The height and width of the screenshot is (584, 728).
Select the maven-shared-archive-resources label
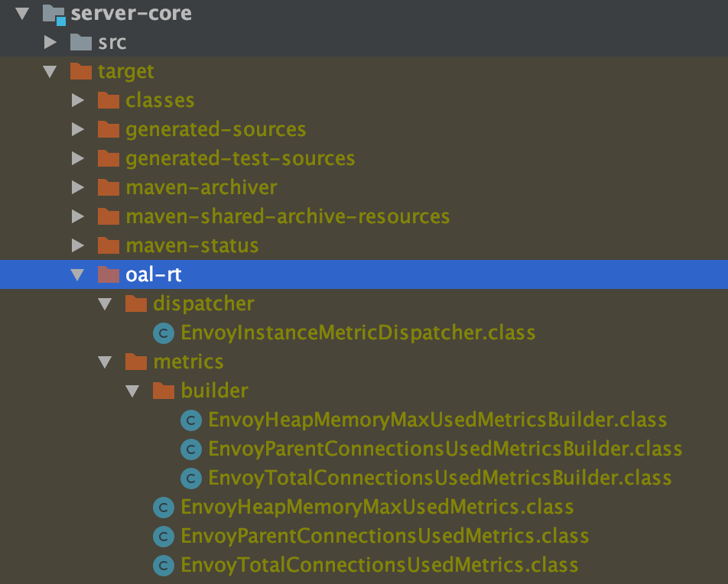288,216
